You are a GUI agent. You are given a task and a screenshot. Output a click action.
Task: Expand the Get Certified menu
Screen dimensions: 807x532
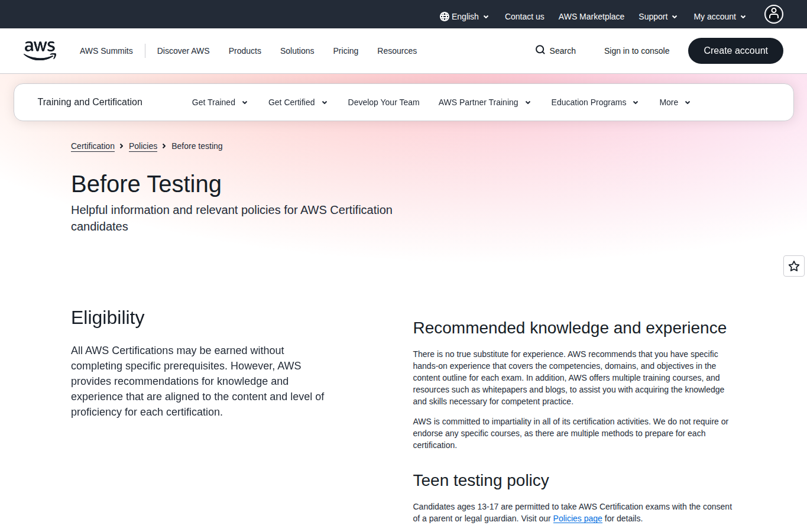298,102
